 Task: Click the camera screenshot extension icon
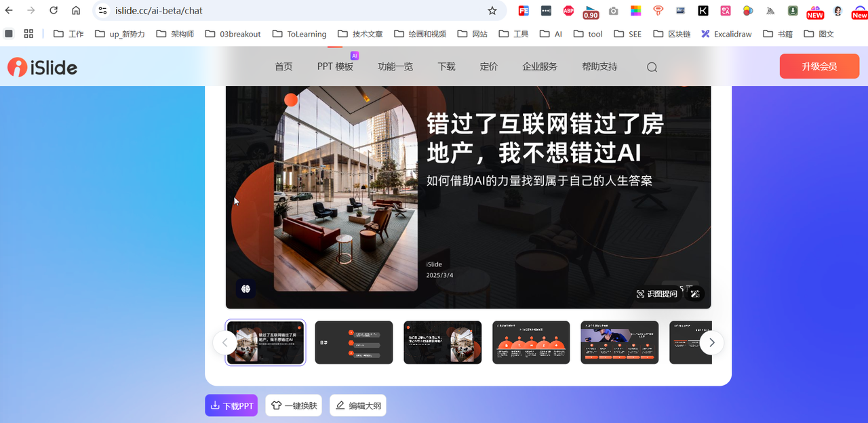click(x=613, y=11)
